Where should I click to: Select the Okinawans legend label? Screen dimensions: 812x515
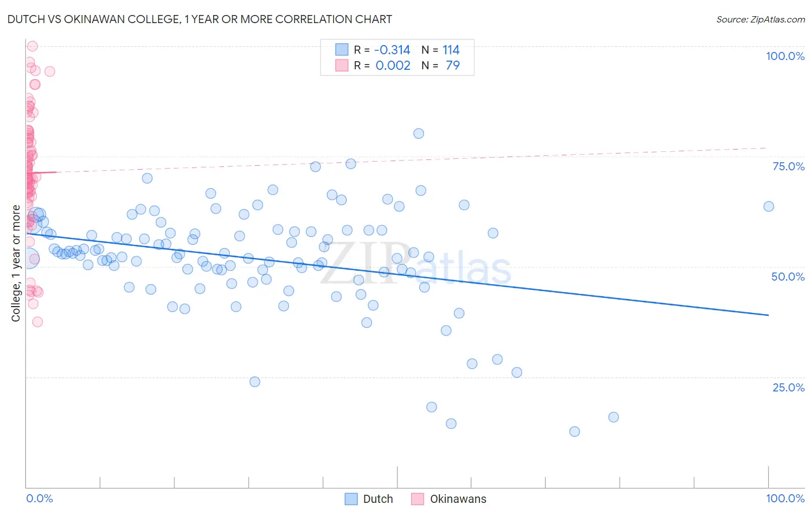coord(458,499)
